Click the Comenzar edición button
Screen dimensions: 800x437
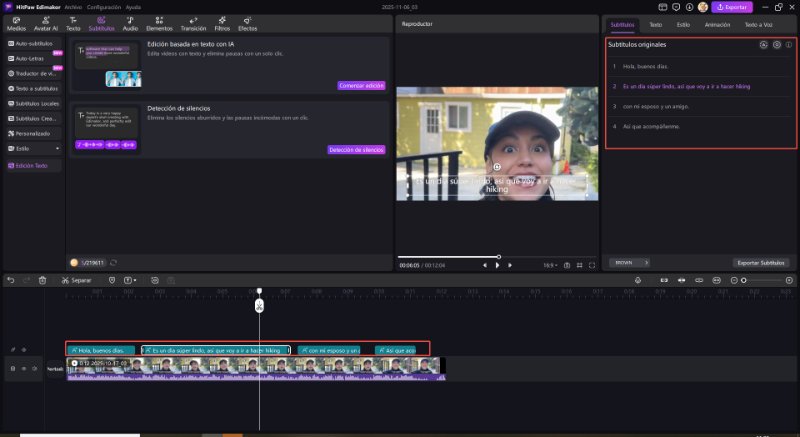click(361, 86)
